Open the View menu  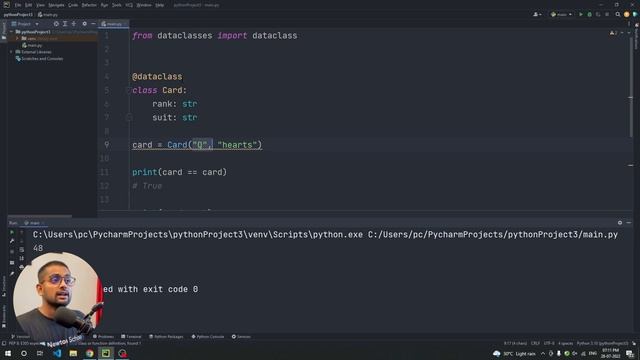(x=40, y=5)
